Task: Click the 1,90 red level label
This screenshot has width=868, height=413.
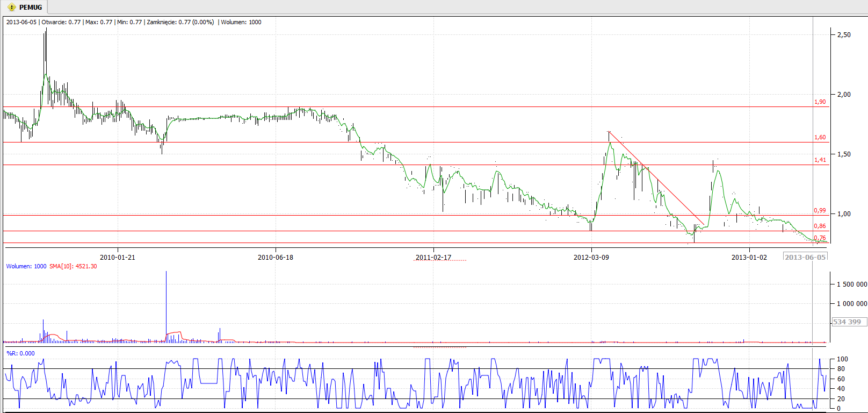Action: pyautogui.click(x=820, y=102)
